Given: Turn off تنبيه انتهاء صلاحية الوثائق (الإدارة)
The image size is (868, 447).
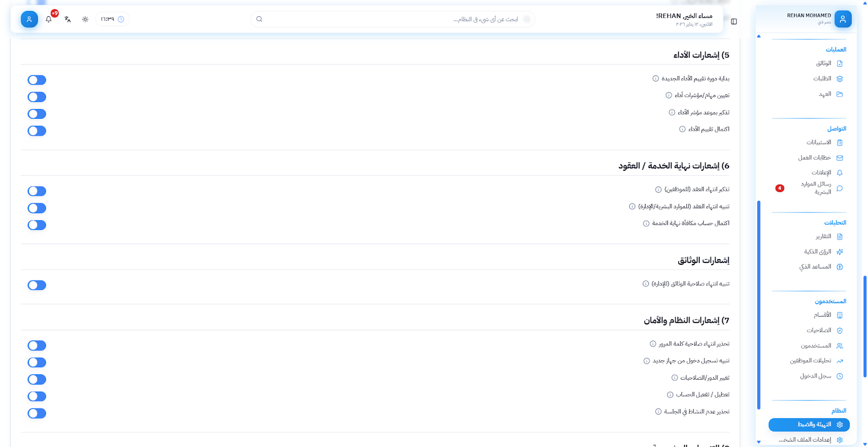Looking at the screenshot, I should [x=37, y=285].
